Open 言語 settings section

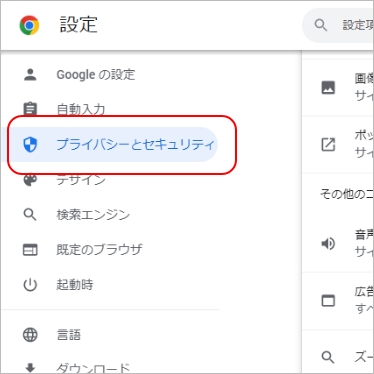coord(69,335)
